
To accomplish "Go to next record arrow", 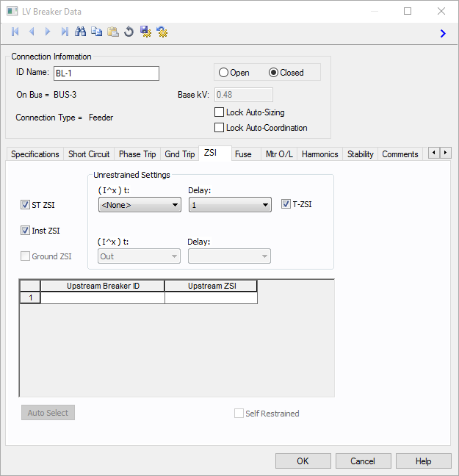I will (x=48, y=32).
